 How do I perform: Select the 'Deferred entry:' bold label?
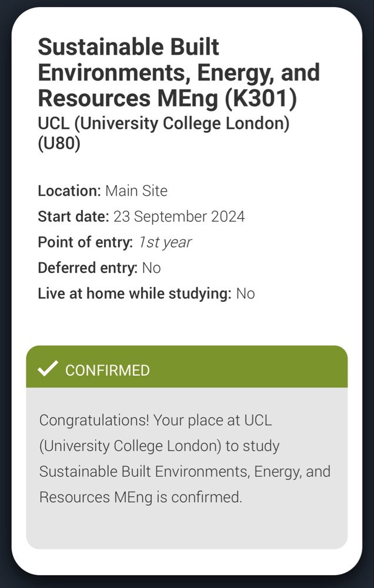(88, 268)
